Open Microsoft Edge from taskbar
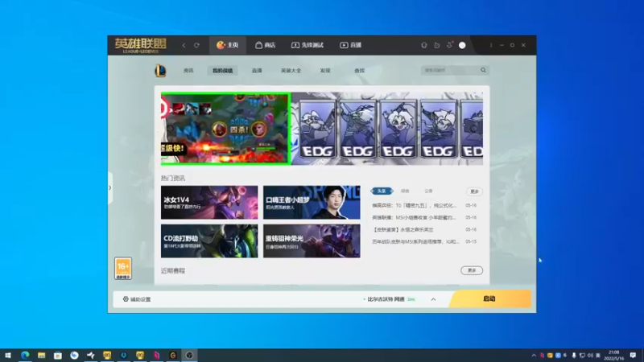 pos(25,355)
